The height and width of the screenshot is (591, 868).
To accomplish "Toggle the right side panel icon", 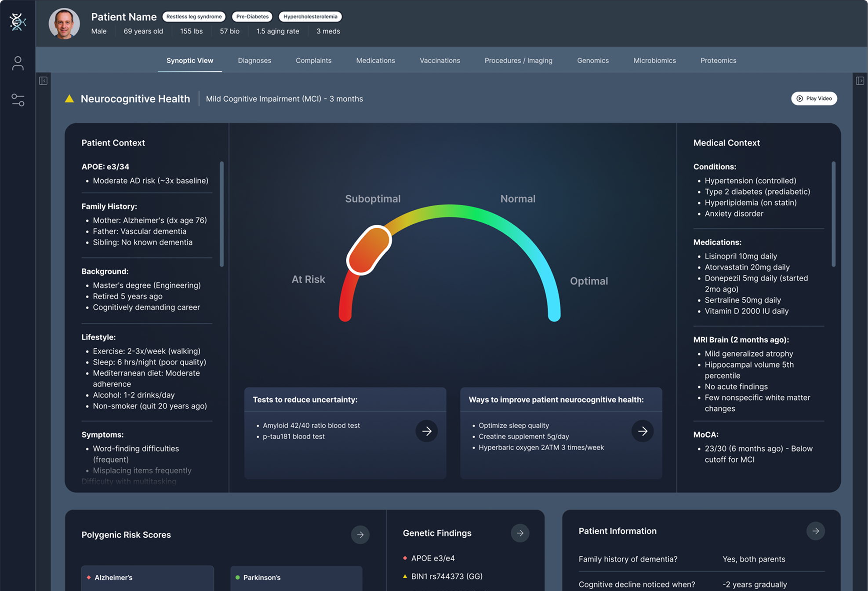I will 860,81.
